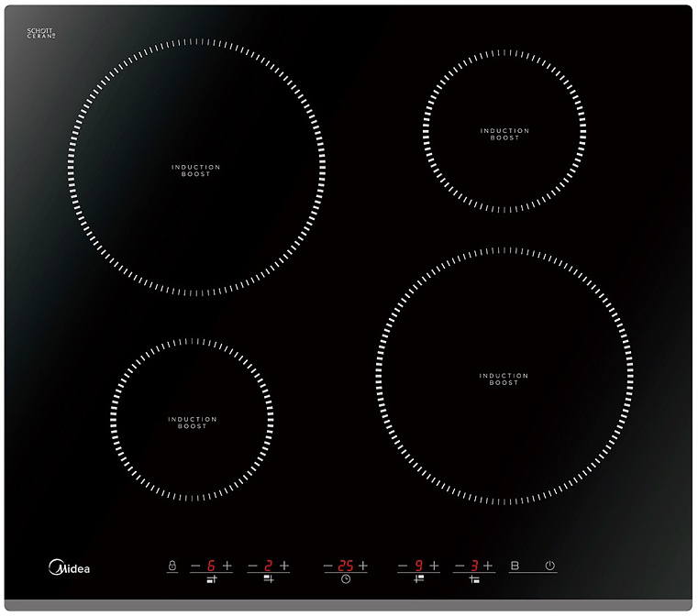Tap plus beside the level 9 display

434,566
